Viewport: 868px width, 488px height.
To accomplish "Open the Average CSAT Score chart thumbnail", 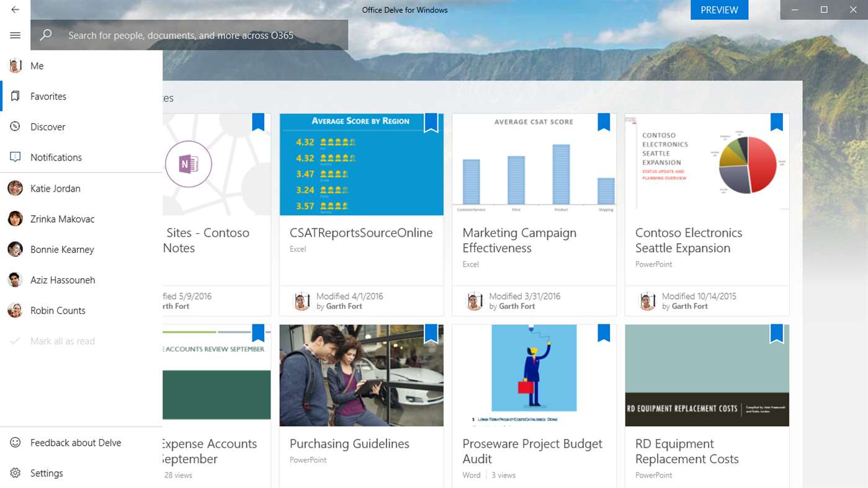I will click(x=534, y=164).
